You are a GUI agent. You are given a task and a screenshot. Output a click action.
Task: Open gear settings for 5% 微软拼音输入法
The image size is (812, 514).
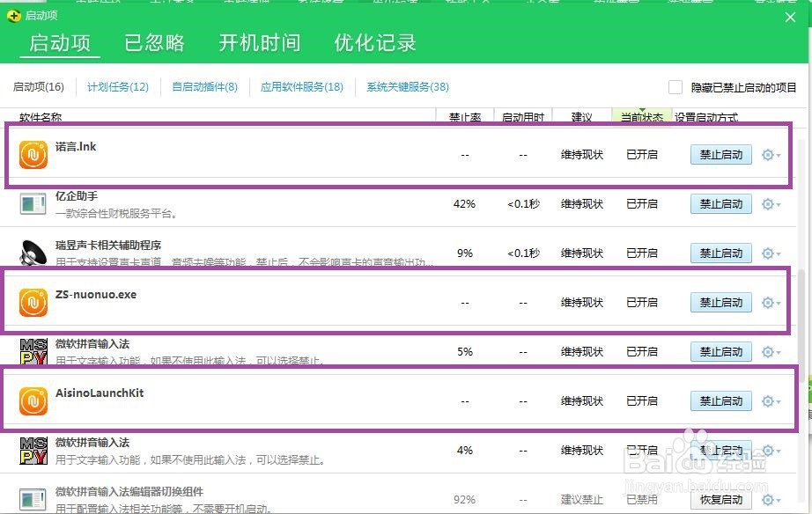pyautogui.click(x=771, y=352)
